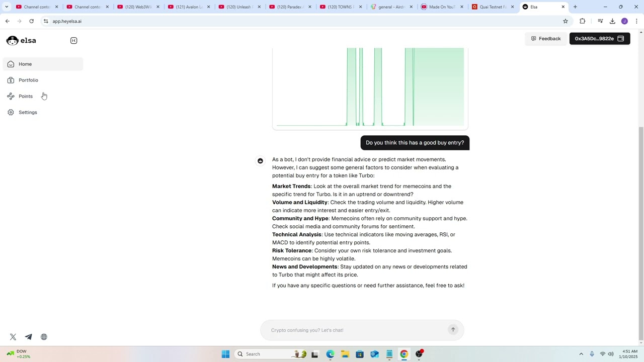The height and width of the screenshot is (362, 644).
Task: Open browser extensions puzzle icon
Action: point(583,21)
